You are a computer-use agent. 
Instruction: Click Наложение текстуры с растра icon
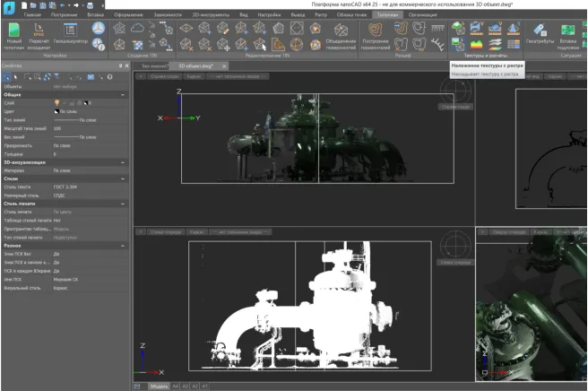click(x=458, y=44)
